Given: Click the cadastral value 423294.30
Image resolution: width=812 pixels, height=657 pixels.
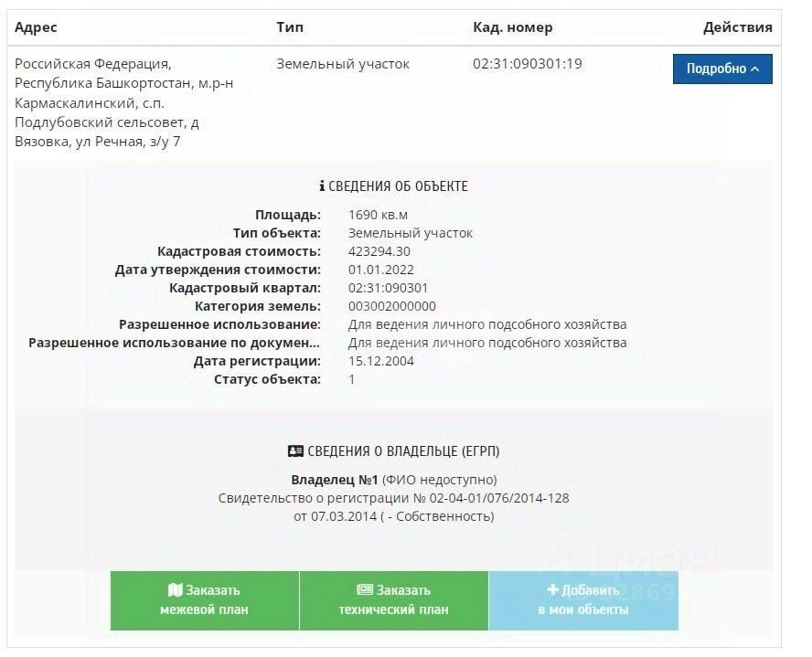Looking at the screenshot, I should pyautogui.click(x=379, y=251).
